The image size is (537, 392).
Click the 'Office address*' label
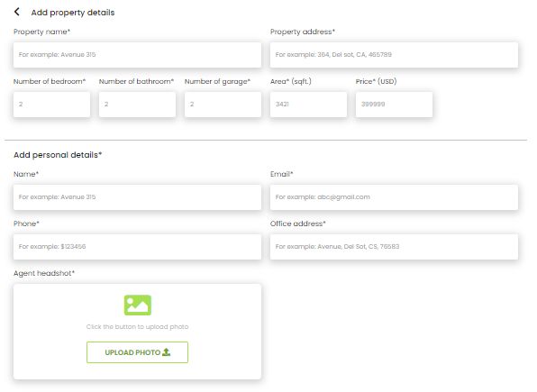(x=298, y=223)
